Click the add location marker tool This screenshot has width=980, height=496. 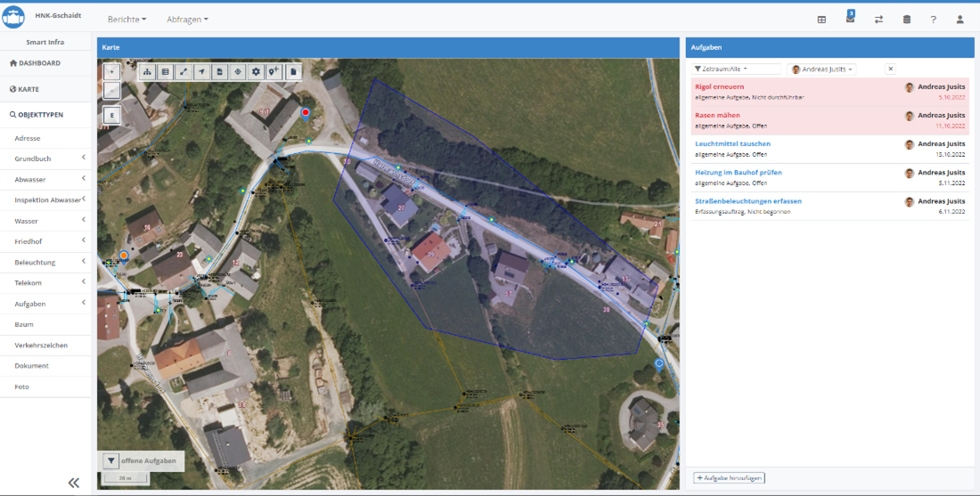click(274, 72)
